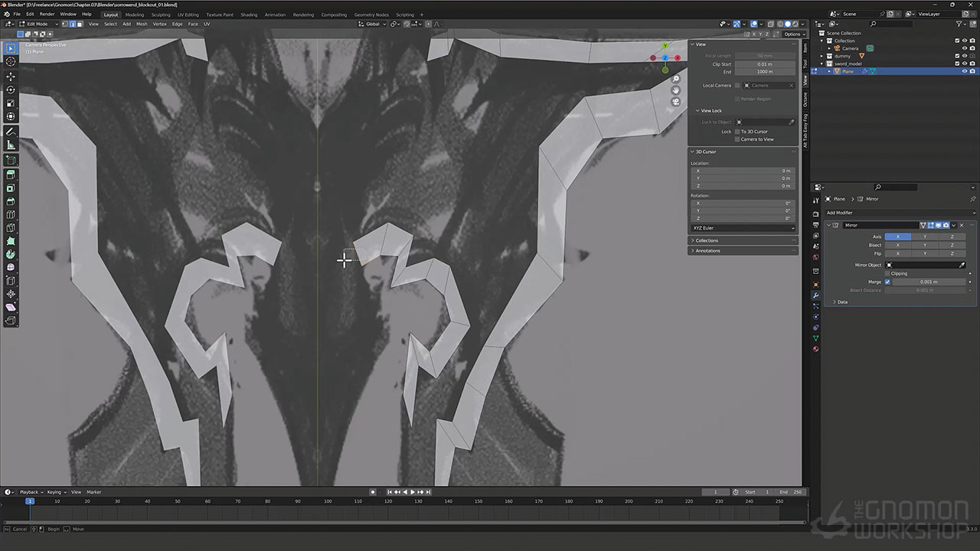Viewport: 980px width, 551px height.
Task: Click the Mirror Object eyedropper
Action: (962, 265)
